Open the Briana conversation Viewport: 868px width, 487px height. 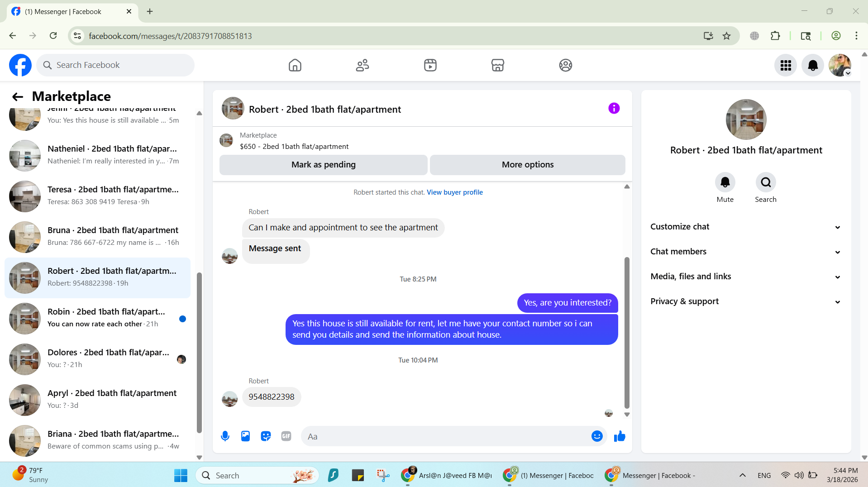(x=97, y=440)
